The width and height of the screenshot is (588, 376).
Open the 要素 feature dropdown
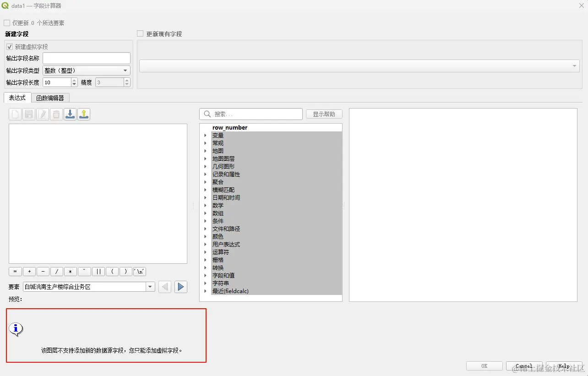point(89,287)
